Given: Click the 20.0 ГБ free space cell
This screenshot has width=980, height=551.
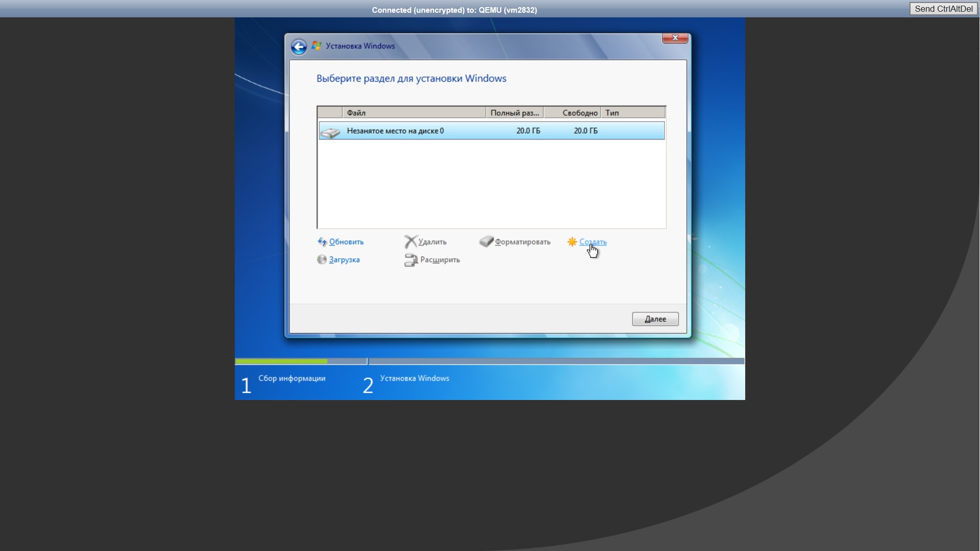Looking at the screenshot, I should (585, 131).
